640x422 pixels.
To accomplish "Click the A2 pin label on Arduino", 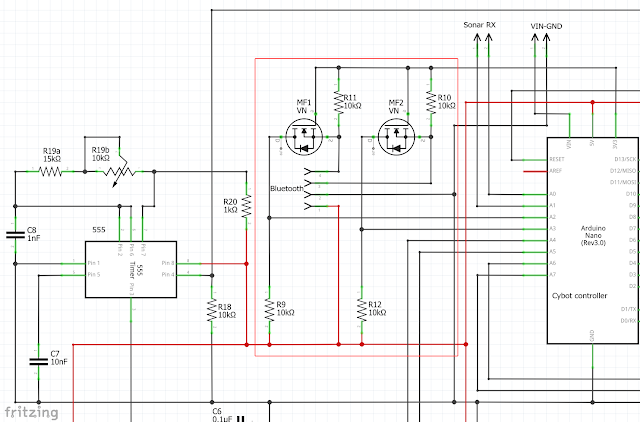I will (x=553, y=217).
